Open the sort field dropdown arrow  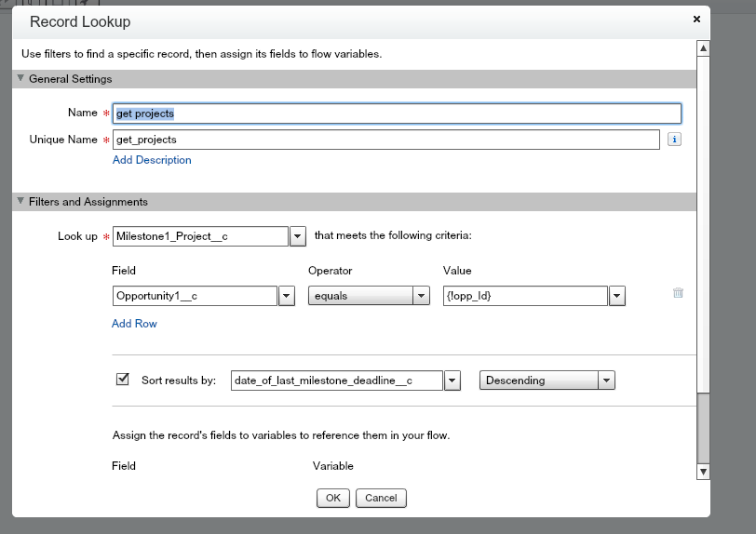click(x=452, y=380)
